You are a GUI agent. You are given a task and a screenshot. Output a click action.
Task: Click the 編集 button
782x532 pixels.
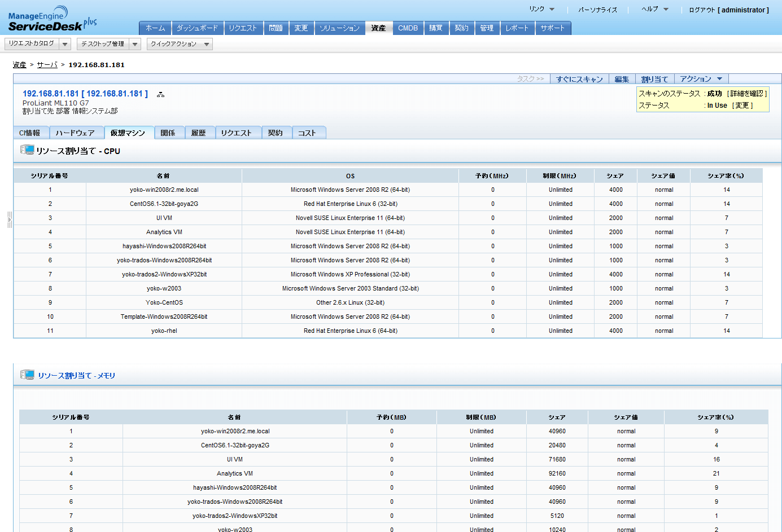pyautogui.click(x=621, y=79)
